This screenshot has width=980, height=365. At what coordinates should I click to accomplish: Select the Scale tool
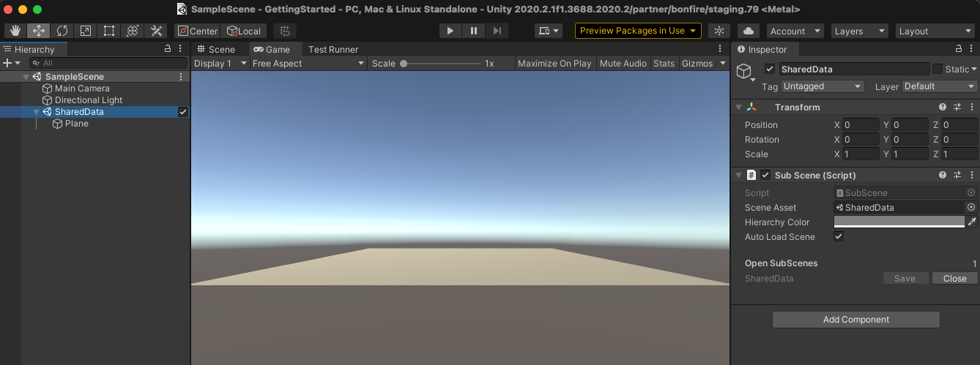click(x=86, y=31)
